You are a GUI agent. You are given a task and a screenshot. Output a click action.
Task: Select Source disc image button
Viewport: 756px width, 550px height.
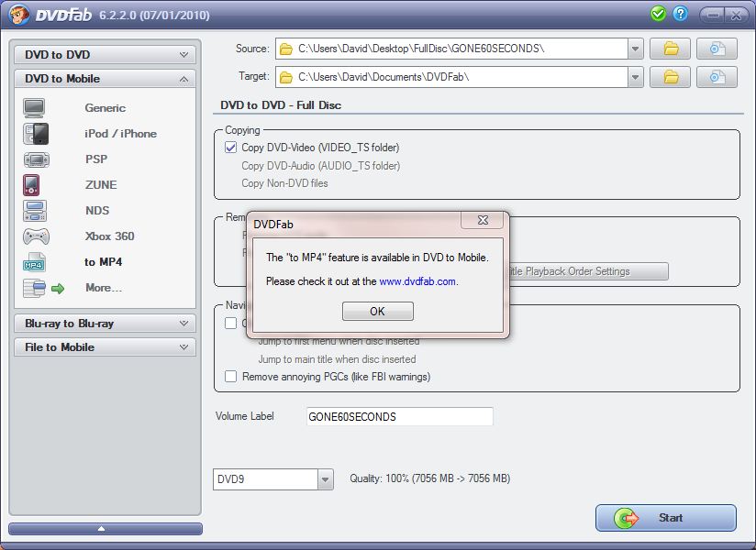coord(717,49)
